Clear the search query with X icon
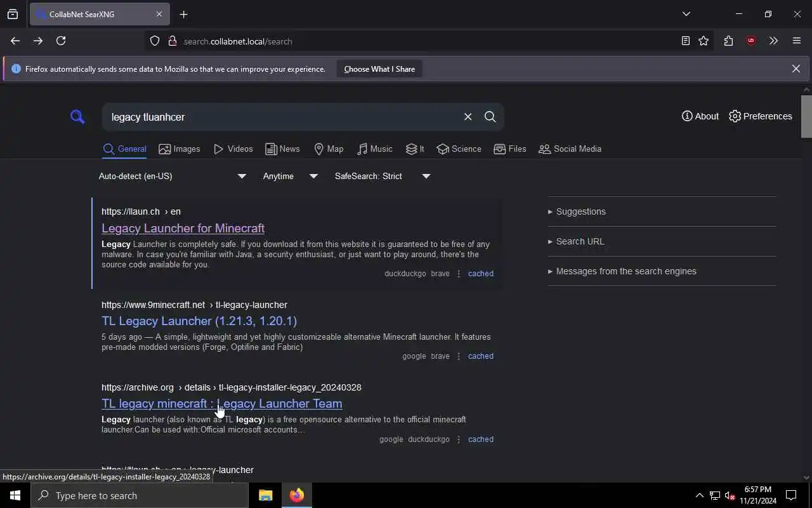 pos(468,117)
